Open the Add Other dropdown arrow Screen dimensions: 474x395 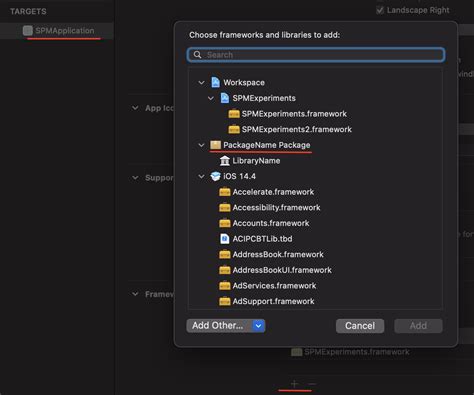tap(259, 326)
